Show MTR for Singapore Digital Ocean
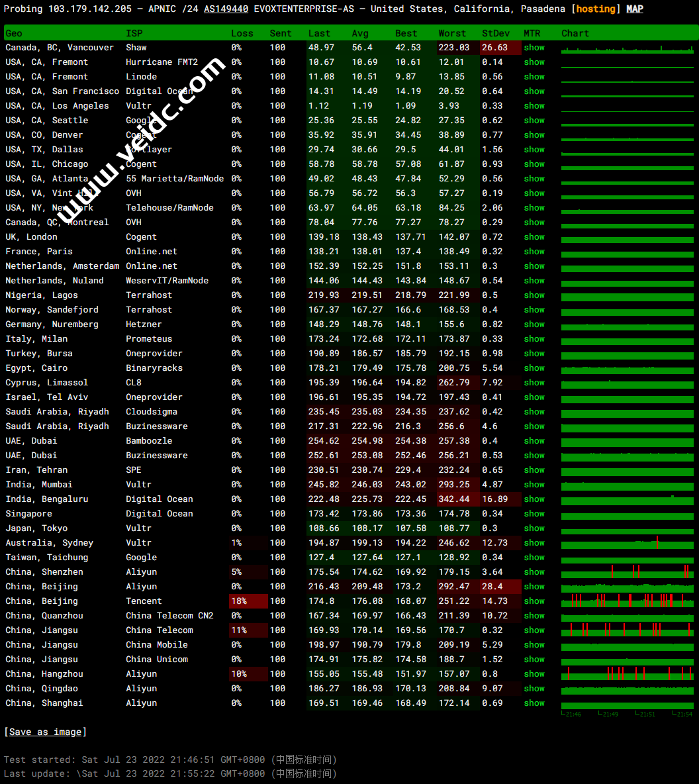699x784 pixels. 534,513
